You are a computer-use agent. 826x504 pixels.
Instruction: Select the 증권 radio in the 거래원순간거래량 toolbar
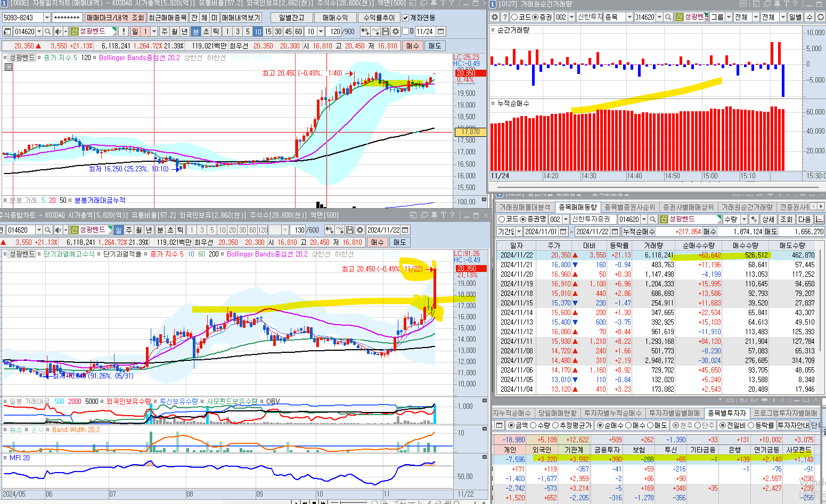(535, 17)
